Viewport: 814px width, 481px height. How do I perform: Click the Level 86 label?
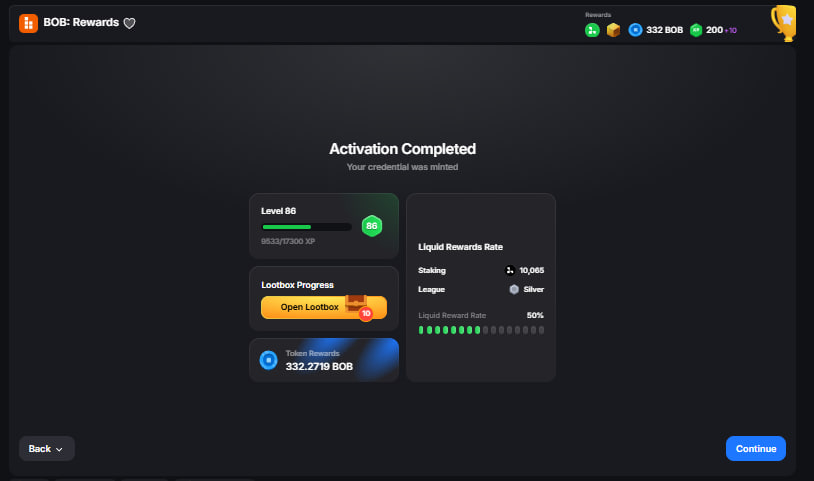[x=278, y=211]
